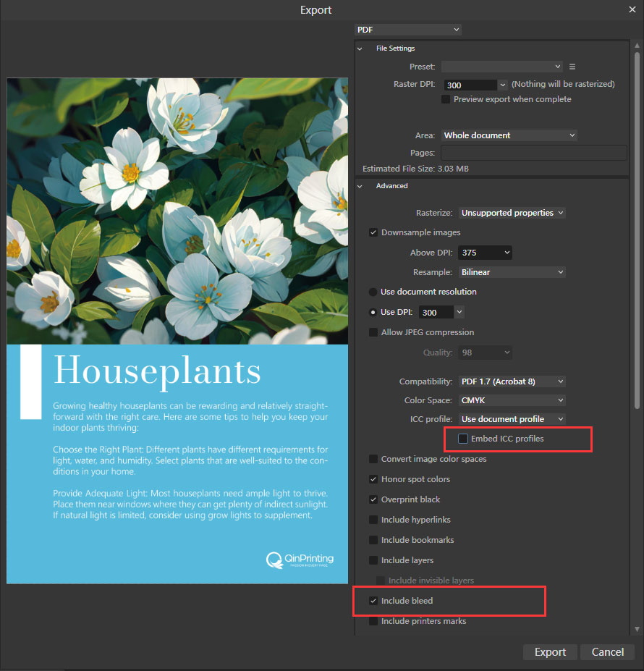Enable Allow JPEG compression

tap(373, 332)
